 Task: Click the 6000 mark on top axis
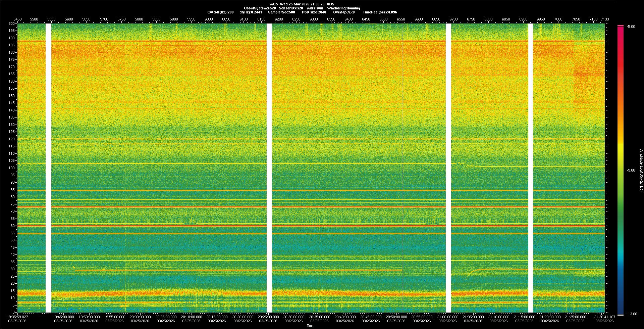pos(209,19)
